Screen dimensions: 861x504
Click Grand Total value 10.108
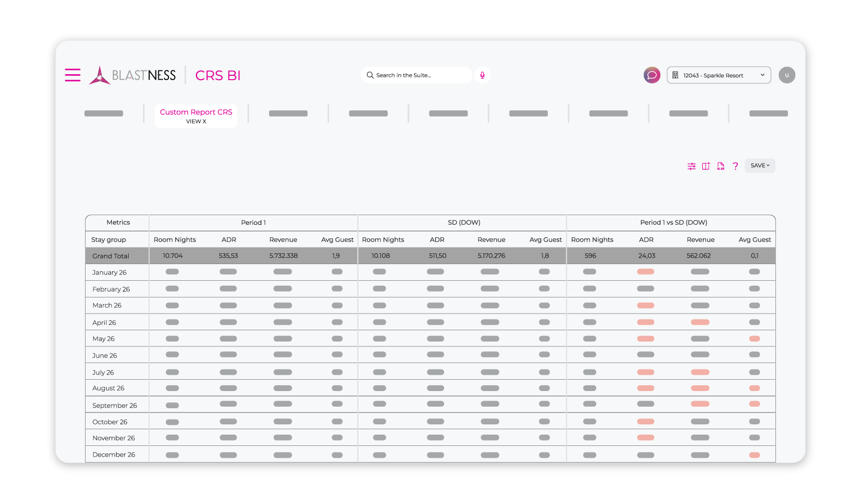[x=380, y=256]
